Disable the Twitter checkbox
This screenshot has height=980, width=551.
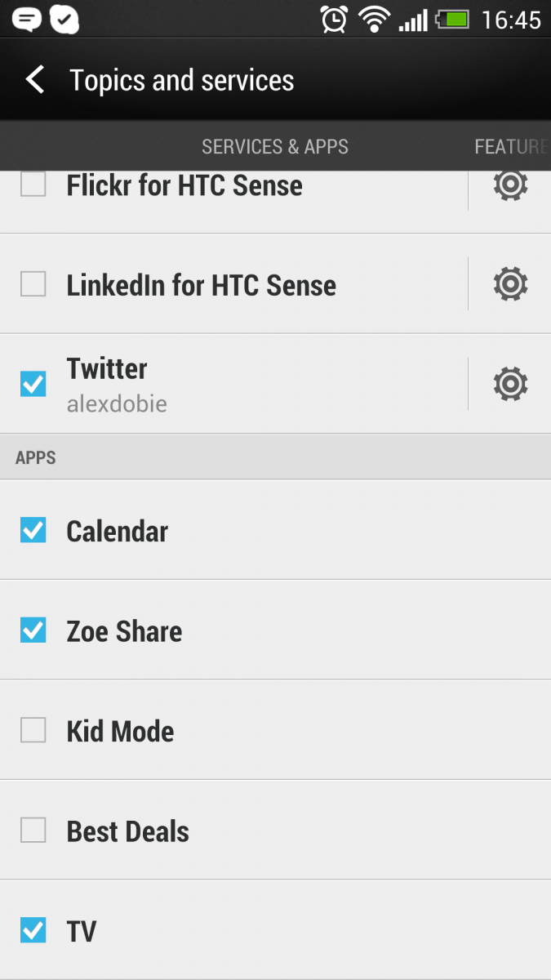point(33,383)
